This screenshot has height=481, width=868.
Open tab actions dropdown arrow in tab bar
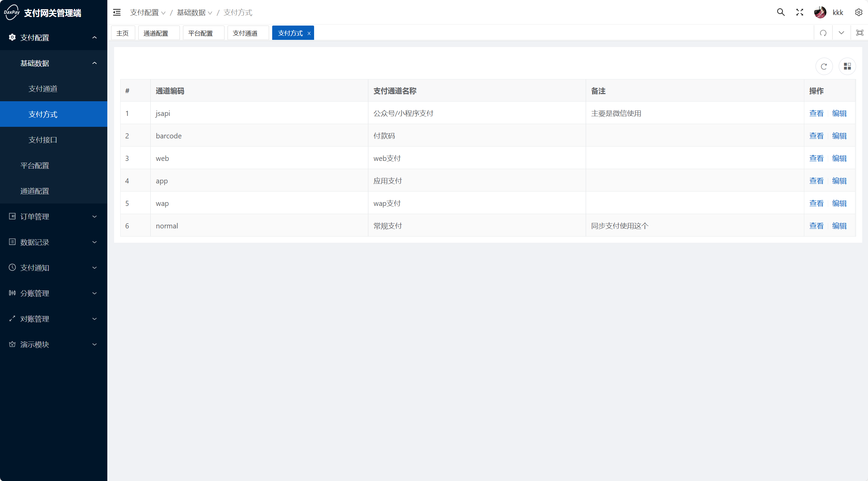[841, 33]
